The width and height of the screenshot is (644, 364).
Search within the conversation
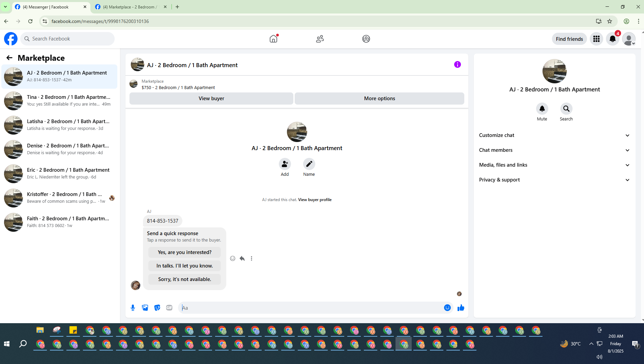566,109
